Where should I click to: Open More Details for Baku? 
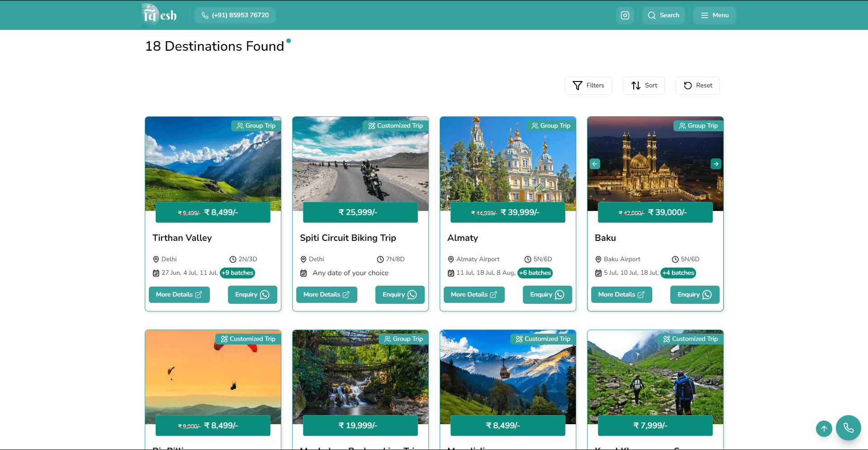(x=621, y=295)
